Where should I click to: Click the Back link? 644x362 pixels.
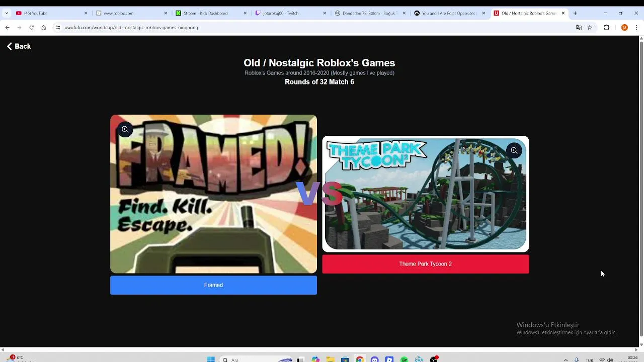[19, 46]
